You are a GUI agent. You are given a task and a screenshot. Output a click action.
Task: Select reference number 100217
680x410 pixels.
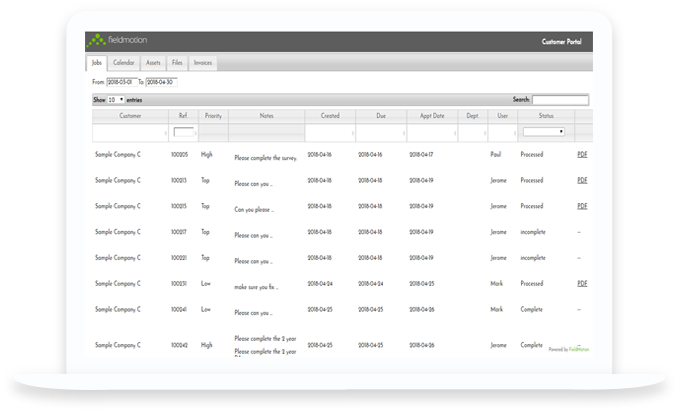[x=179, y=232]
